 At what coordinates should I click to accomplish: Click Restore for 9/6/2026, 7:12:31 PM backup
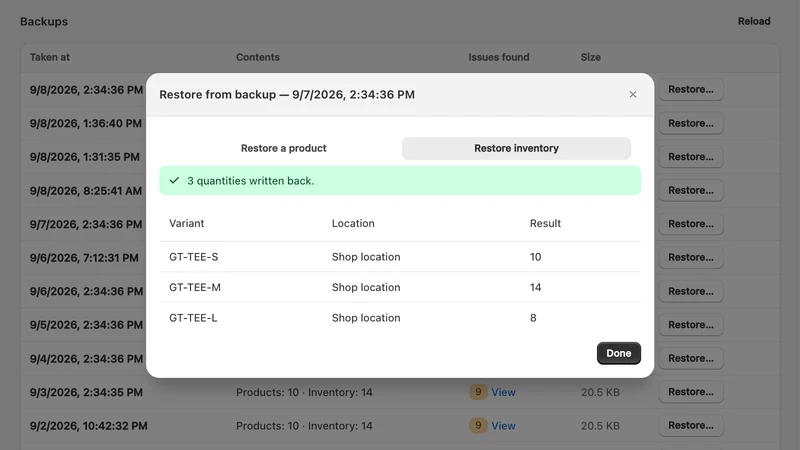coord(691,258)
